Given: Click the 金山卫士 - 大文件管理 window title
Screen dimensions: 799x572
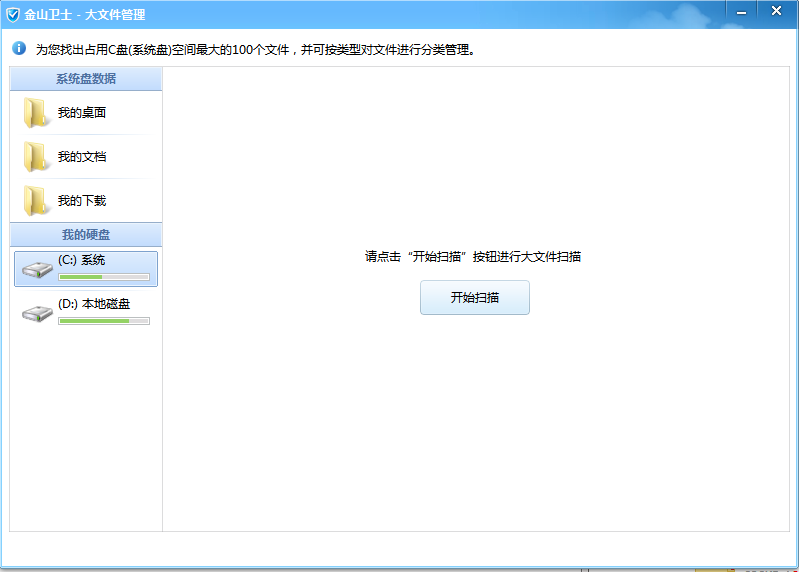Looking at the screenshot, I should click(x=85, y=14).
